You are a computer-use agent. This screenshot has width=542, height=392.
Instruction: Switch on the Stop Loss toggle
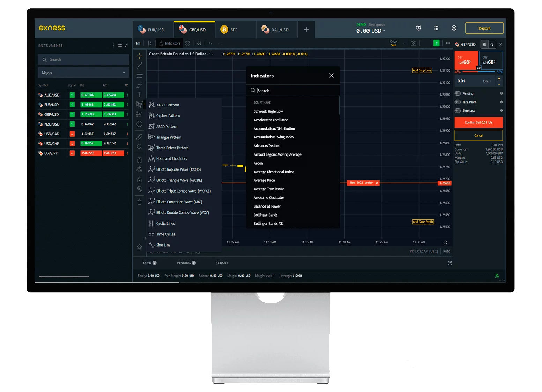pyautogui.click(x=458, y=111)
